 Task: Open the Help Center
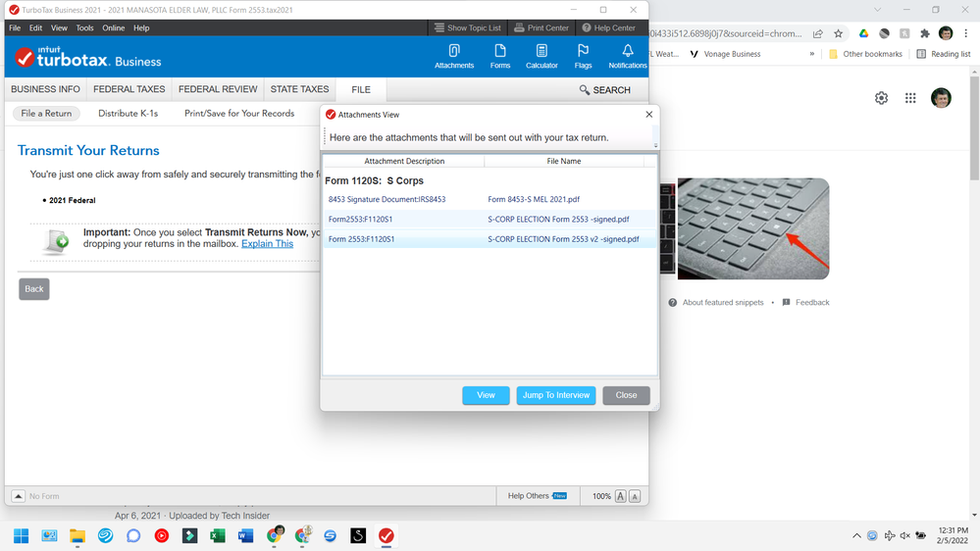pyautogui.click(x=609, y=28)
